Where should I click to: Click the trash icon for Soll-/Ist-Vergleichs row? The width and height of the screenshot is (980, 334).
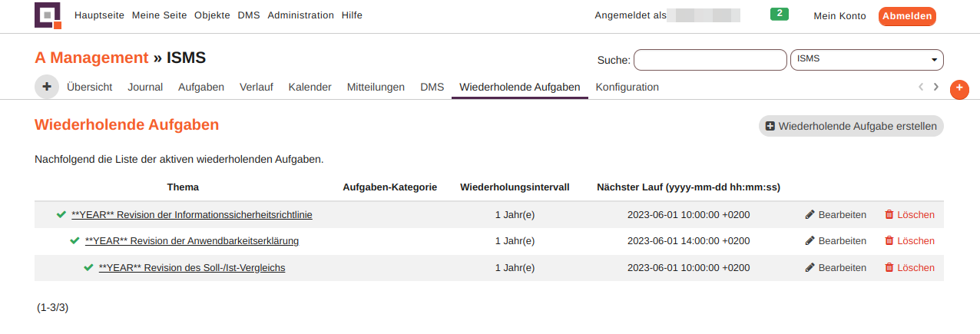click(x=889, y=268)
